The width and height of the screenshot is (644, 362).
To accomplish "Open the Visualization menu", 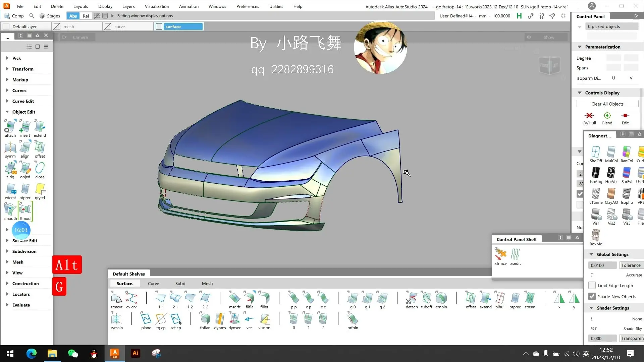I will pos(156,6).
